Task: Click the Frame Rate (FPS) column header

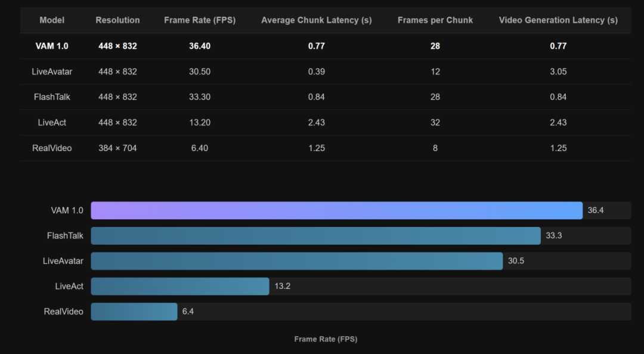Action: pyautogui.click(x=200, y=20)
